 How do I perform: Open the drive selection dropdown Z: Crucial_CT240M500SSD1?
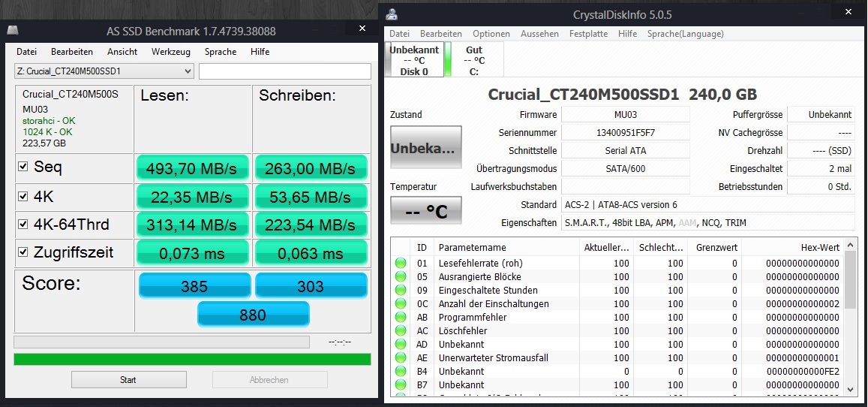point(104,71)
